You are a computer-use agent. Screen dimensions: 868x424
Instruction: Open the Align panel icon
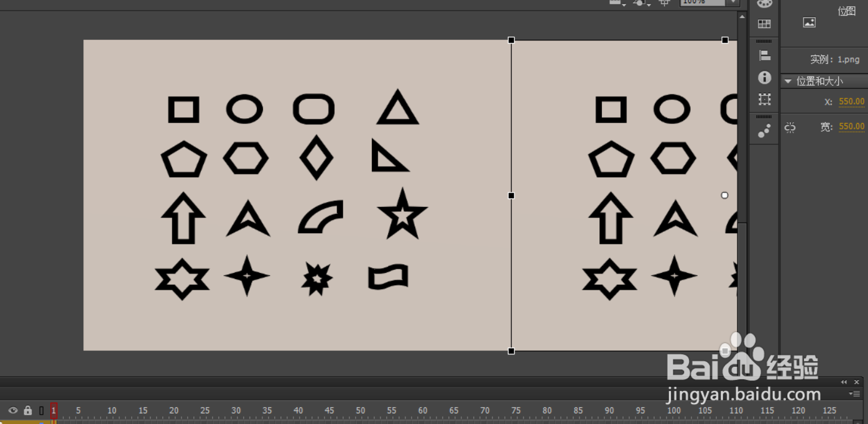[764, 55]
